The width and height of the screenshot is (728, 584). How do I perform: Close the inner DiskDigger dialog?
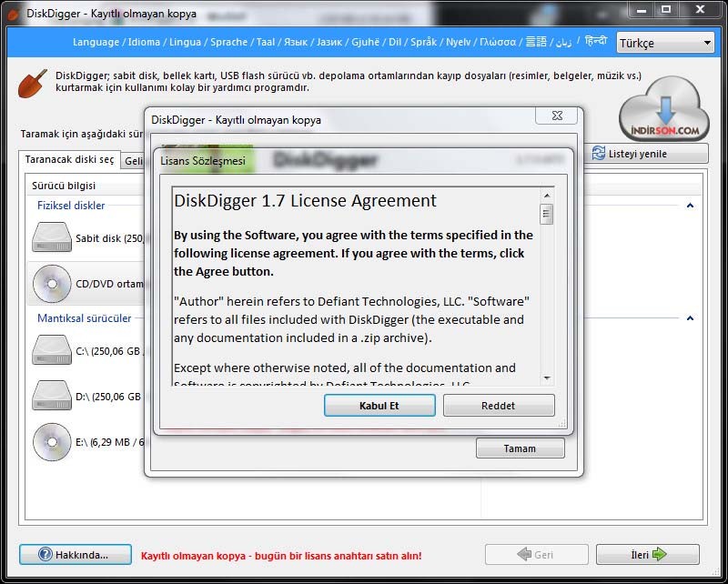tap(557, 116)
